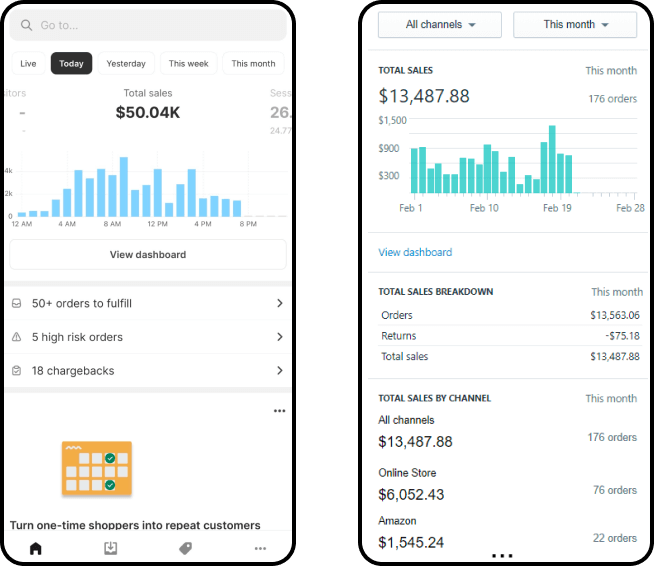Open the Orders inbox icon in bottom bar
Screen dimensions: 654x566
tap(111, 548)
